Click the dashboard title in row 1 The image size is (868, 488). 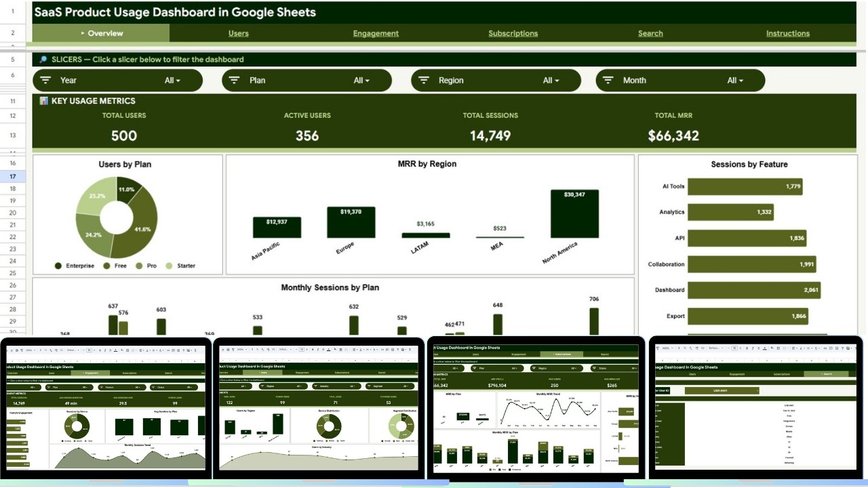[175, 12]
